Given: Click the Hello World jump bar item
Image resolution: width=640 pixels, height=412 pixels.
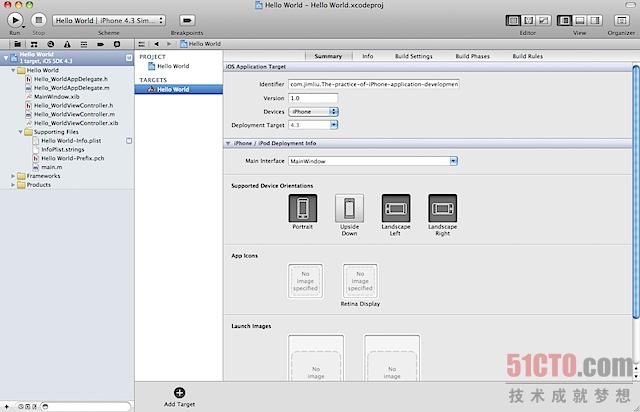Looking at the screenshot, I should 200,44.
